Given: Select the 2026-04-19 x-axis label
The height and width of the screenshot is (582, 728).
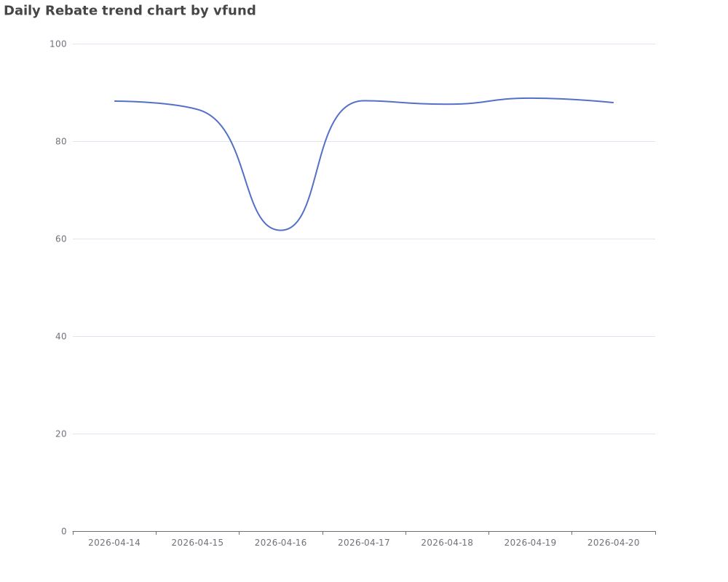Looking at the screenshot, I should point(530,543).
